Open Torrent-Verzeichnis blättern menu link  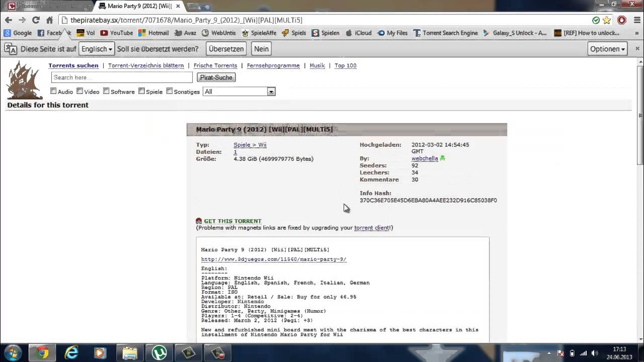coord(146,65)
